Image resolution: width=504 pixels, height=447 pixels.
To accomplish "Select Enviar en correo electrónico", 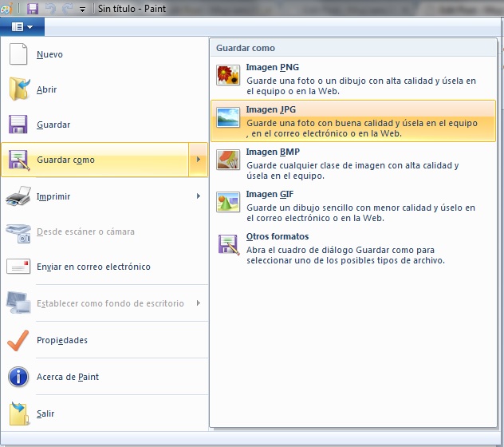I will [104, 267].
